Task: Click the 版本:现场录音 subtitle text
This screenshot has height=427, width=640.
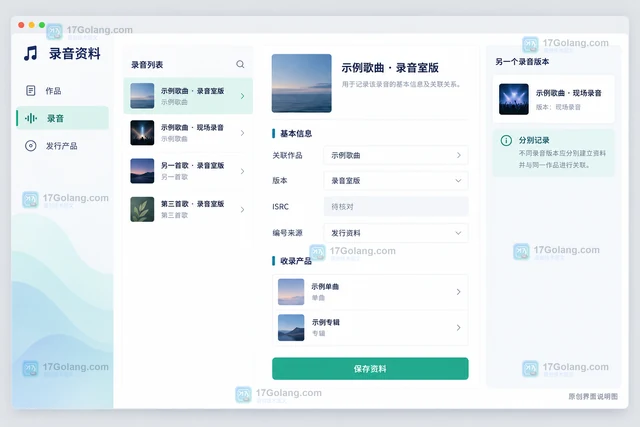Action: [x=558, y=107]
